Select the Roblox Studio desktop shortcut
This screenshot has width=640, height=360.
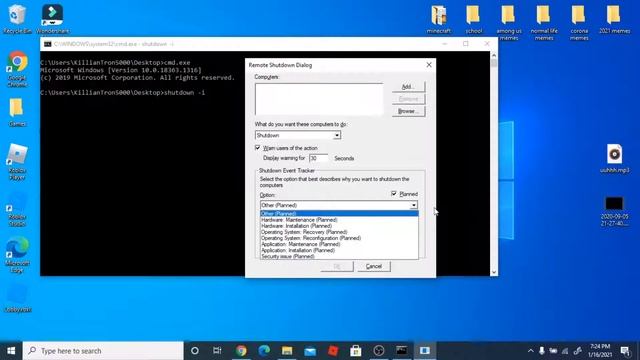(17, 209)
